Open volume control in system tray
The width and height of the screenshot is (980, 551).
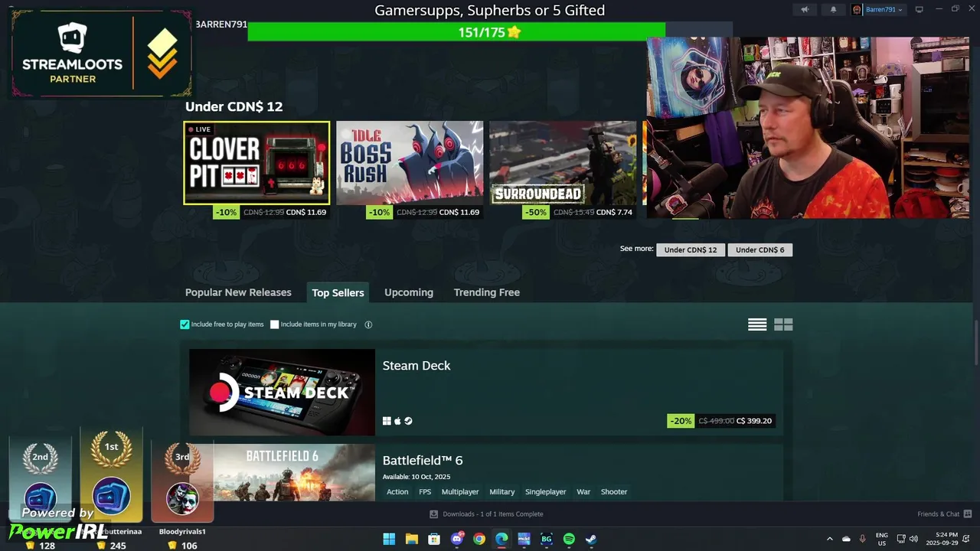click(x=913, y=539)
